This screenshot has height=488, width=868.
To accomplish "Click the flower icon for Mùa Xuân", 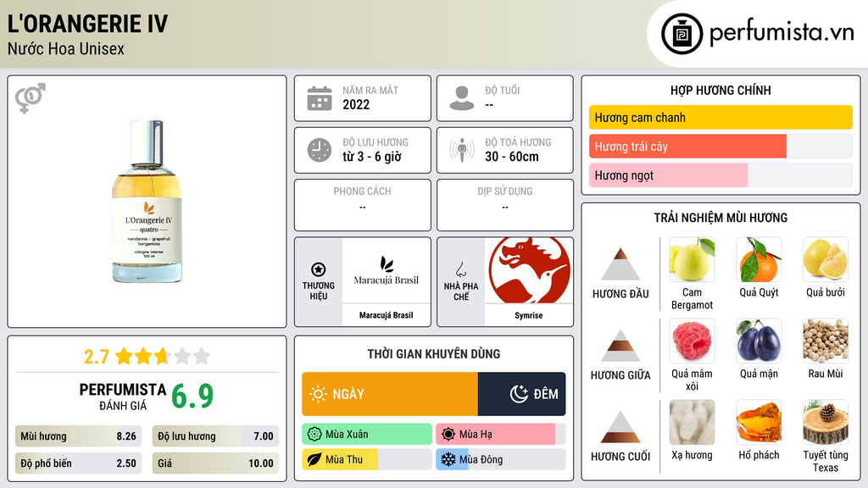I will pos(314,435).
